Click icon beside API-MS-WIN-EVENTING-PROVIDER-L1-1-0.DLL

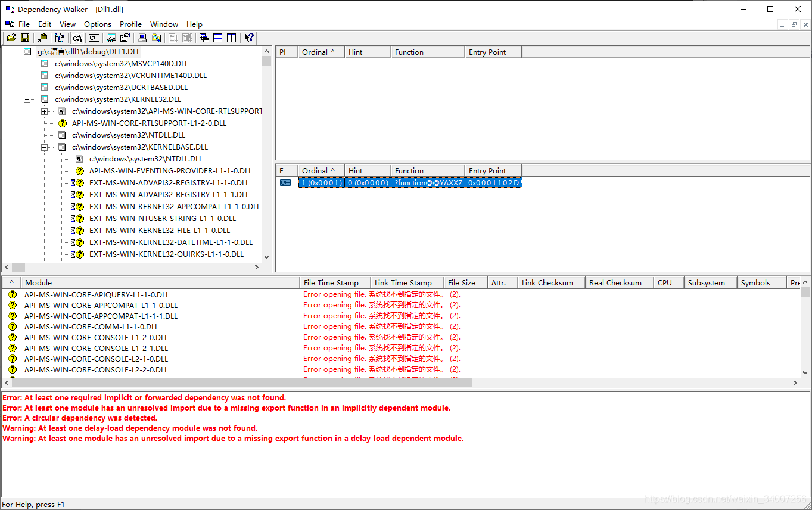click(80, 171)
